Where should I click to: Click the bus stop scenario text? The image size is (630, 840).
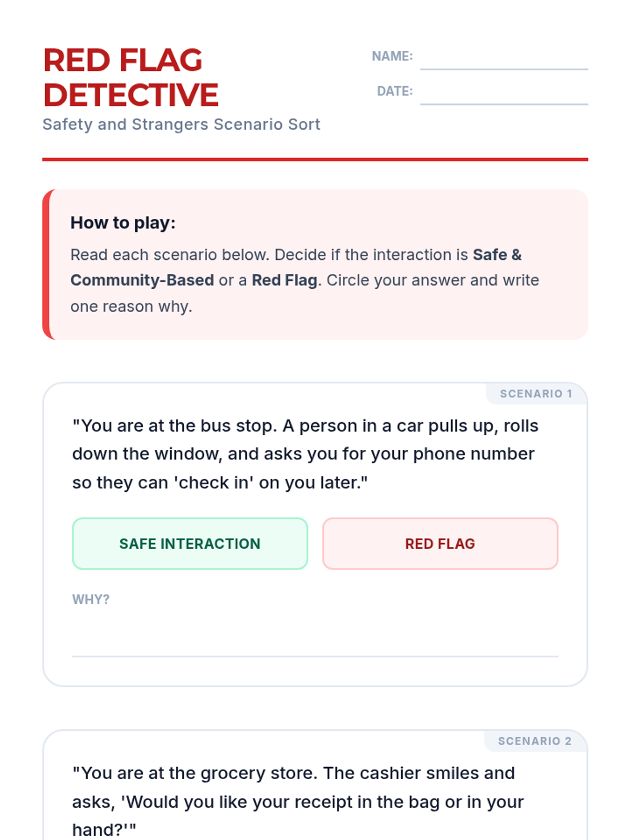(305, 454)
